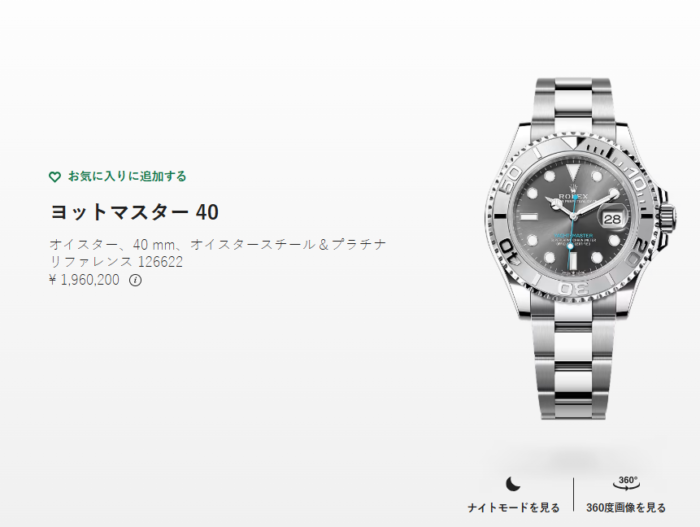Viewport: 700px width, 527px height.
Task: Click the リファレンス 126622 reference text
Action: click(x=116, y=262)
